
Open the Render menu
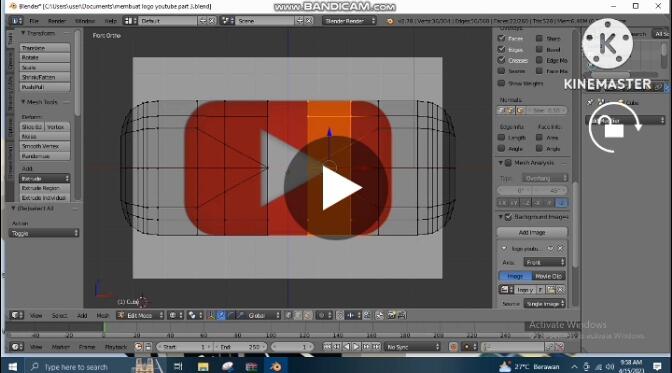(x=57, y=21)
